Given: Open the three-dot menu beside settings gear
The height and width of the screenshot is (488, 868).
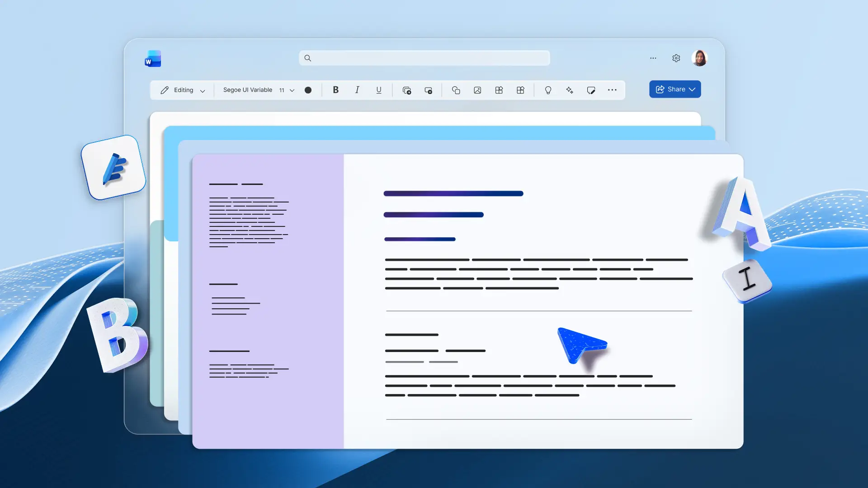Looking at the screenshot, I should click(653, 58).
